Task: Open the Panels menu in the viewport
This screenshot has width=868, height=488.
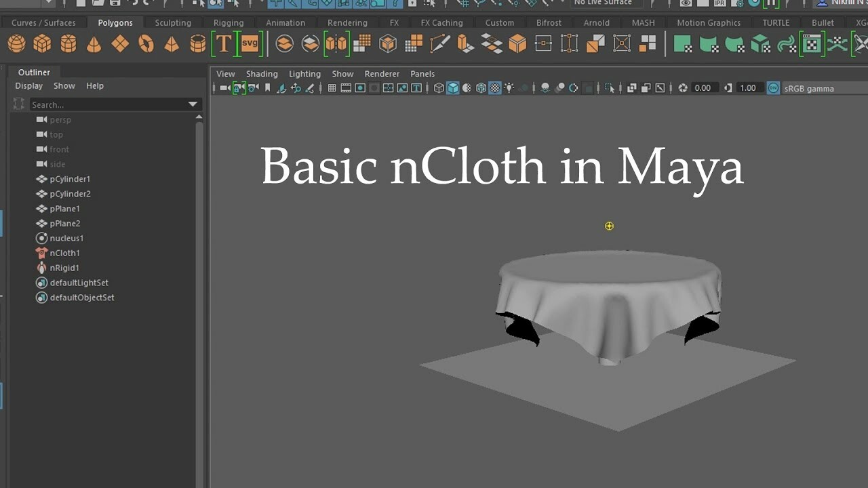Action: tap(422, 73)
